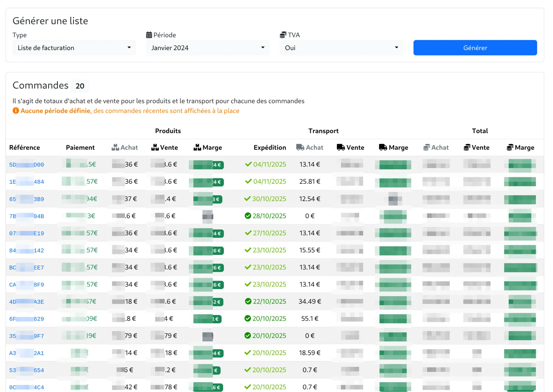The width and height of the screenshot is (553, 392).
Task: Open the Type dropdown showing Liste de facturation
Action: [x=74, y=48]
